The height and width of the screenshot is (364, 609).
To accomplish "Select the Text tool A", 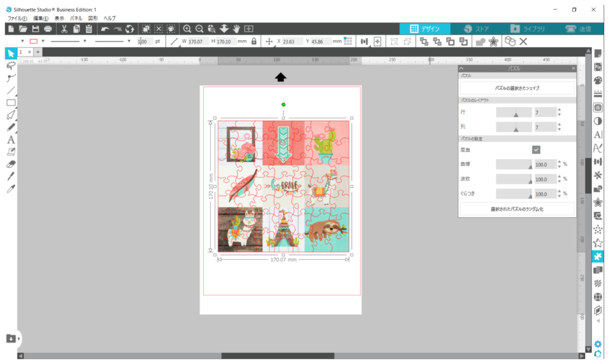I will pos(11,140).
